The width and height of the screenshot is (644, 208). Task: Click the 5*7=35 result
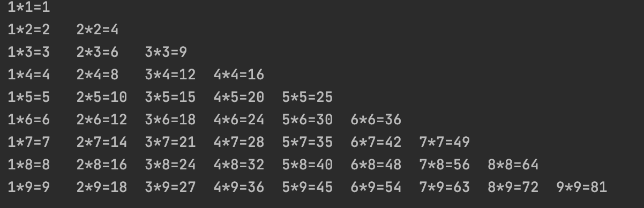pyautogui.click(x=308, y=142)
